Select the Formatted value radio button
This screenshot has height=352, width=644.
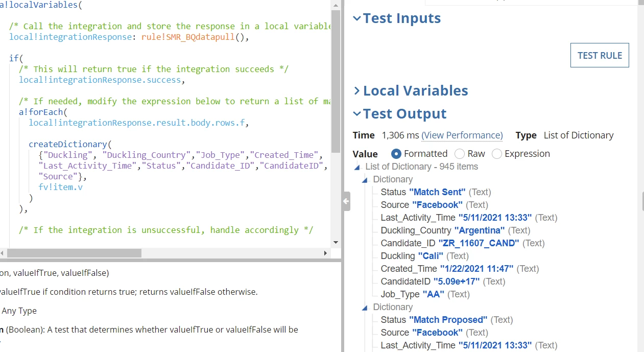coord(396,154)
